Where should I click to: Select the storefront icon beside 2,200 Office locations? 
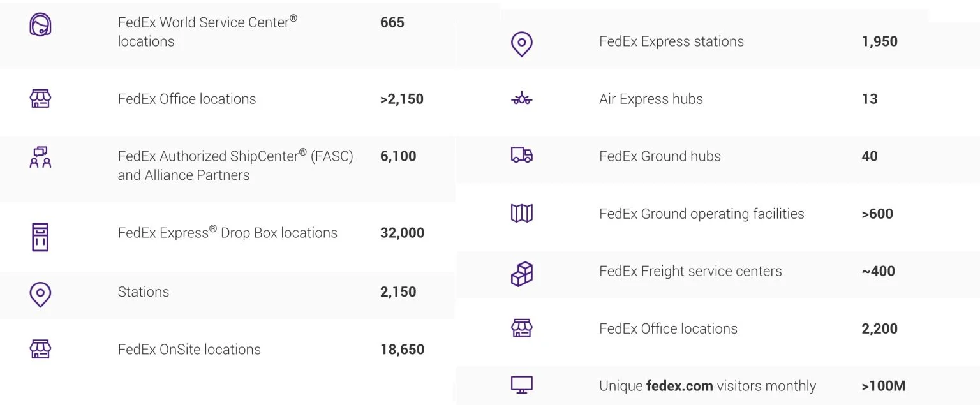(x=521, y=328)
